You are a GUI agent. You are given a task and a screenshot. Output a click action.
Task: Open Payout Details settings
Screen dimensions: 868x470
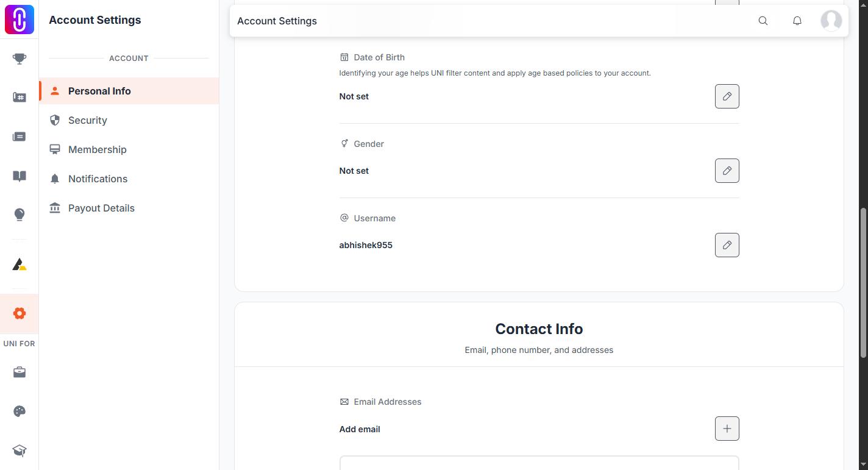coord(129,208)
